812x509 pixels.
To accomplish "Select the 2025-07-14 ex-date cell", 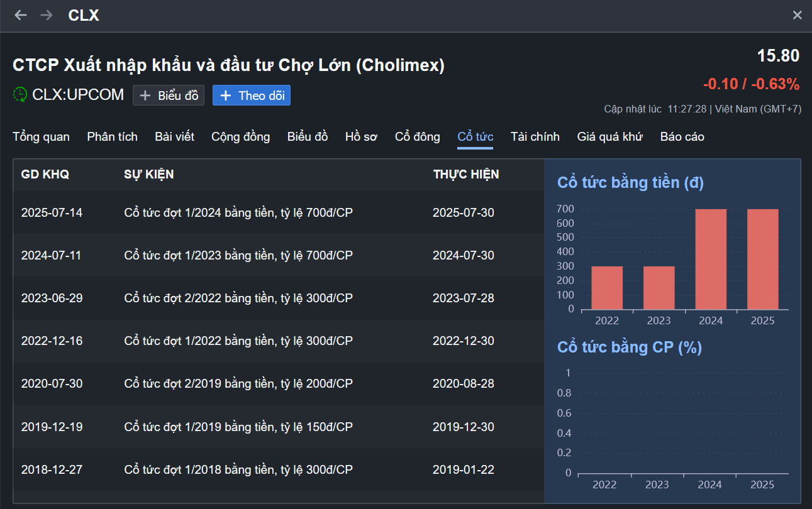I will pos(52,213).
